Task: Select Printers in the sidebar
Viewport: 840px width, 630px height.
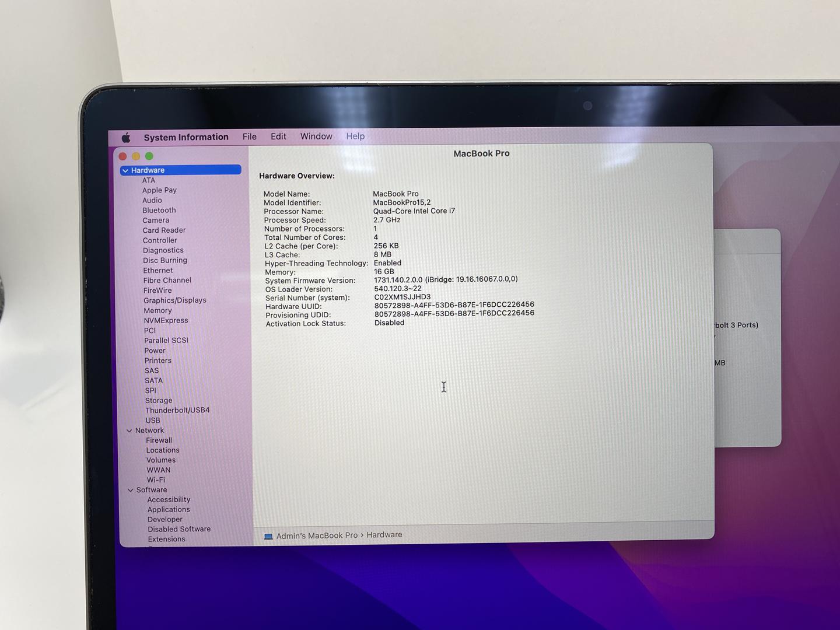Action: 158,360
